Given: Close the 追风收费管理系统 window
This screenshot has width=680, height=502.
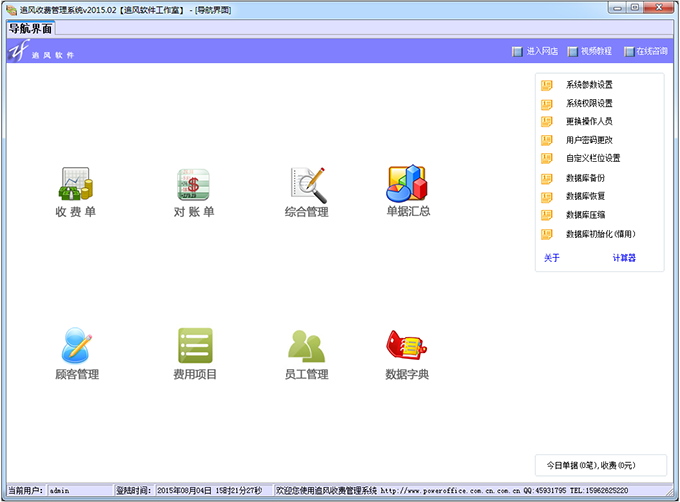Looking at the screenshot, I should [x=658, y=8].
